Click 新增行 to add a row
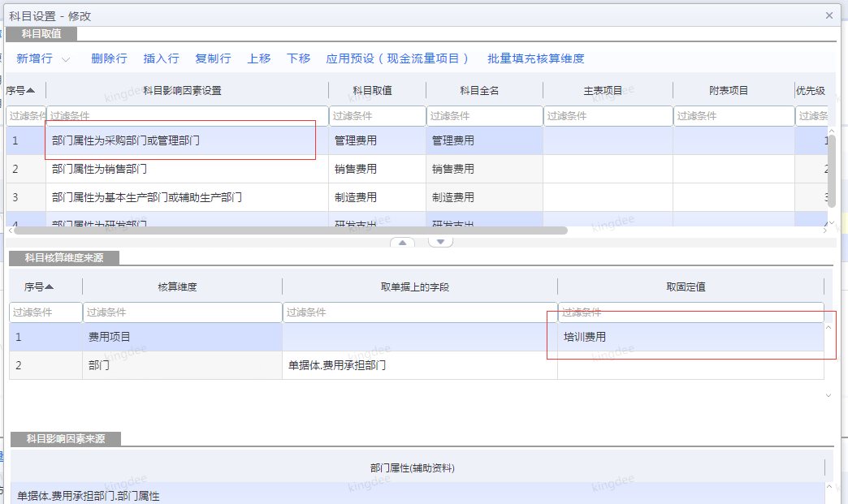Image resolution: width=848 pixels, height=504 pixels. tap(34, 58)
